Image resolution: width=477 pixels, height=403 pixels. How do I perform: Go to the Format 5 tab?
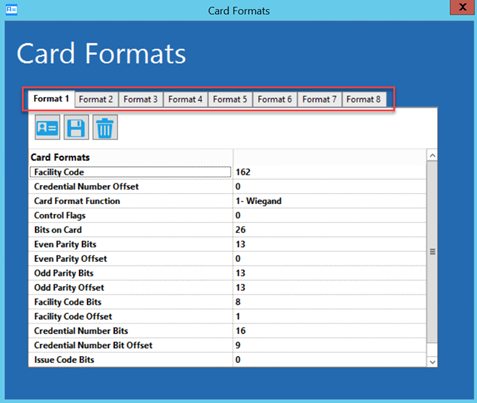[230, 99]
